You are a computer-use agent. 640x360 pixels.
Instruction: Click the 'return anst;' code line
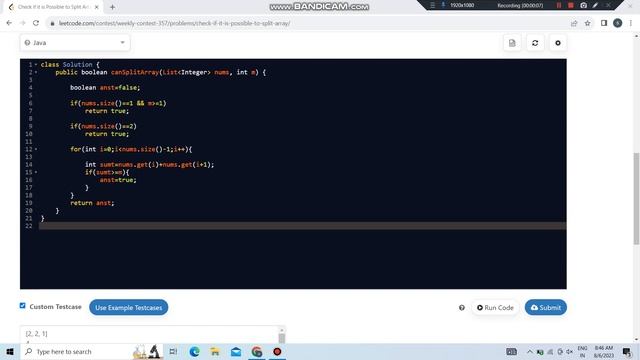pyautogui.click(x=92, y=203)
